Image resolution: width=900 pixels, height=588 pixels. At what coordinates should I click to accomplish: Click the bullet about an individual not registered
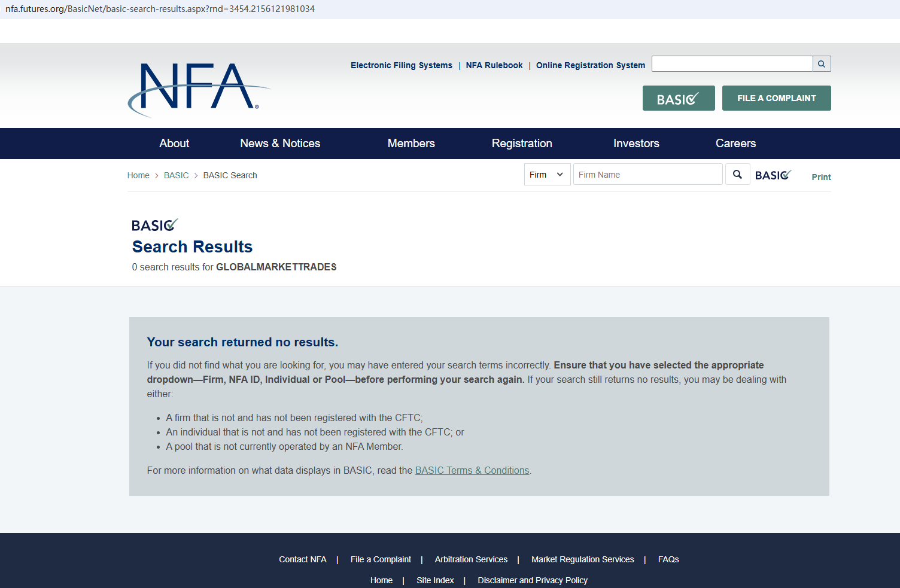tap(315, 432)
